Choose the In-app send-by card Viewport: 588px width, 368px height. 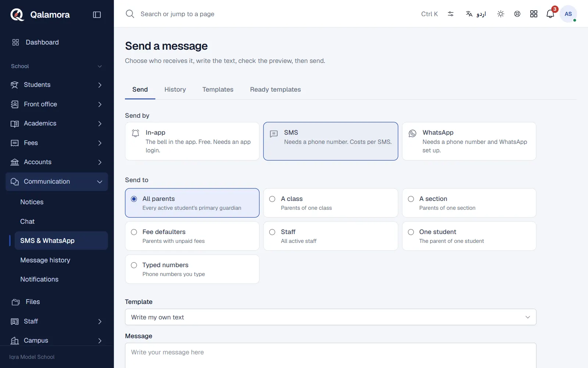(192, 141)
